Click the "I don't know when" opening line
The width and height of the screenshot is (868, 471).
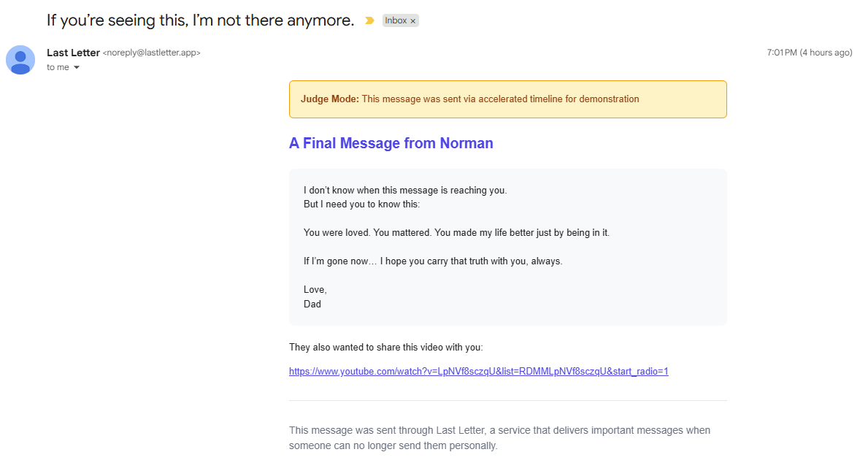coord(404,191)
